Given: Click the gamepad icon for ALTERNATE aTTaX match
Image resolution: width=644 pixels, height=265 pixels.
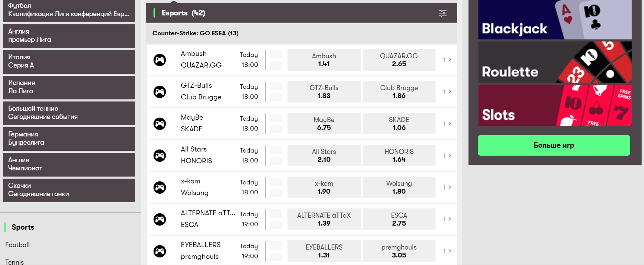Looking at the screenshot, I should [160, 219].
